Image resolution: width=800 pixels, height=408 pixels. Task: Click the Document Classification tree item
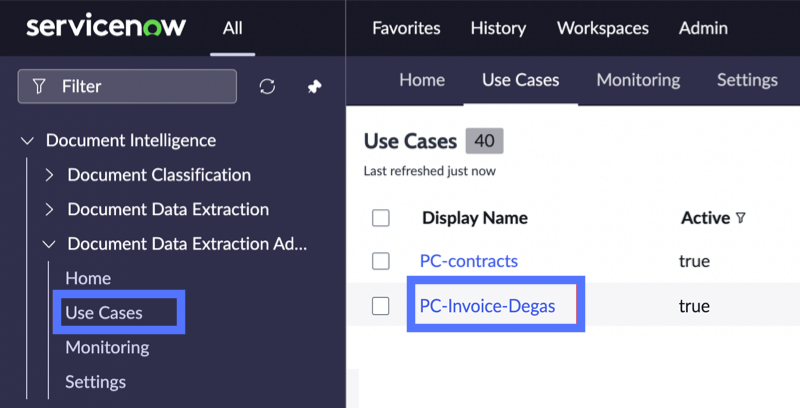point(159,175)
